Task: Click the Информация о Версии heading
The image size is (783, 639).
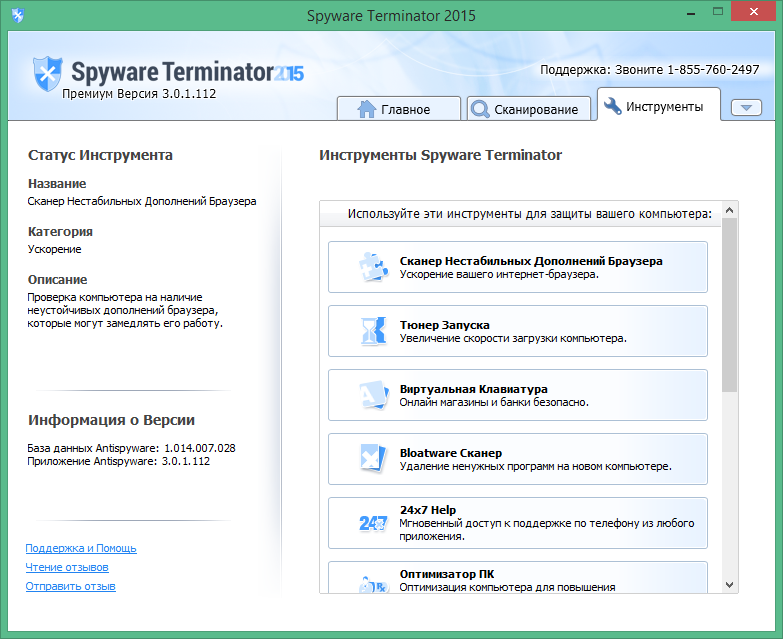Action: click(x=111, y=420)
